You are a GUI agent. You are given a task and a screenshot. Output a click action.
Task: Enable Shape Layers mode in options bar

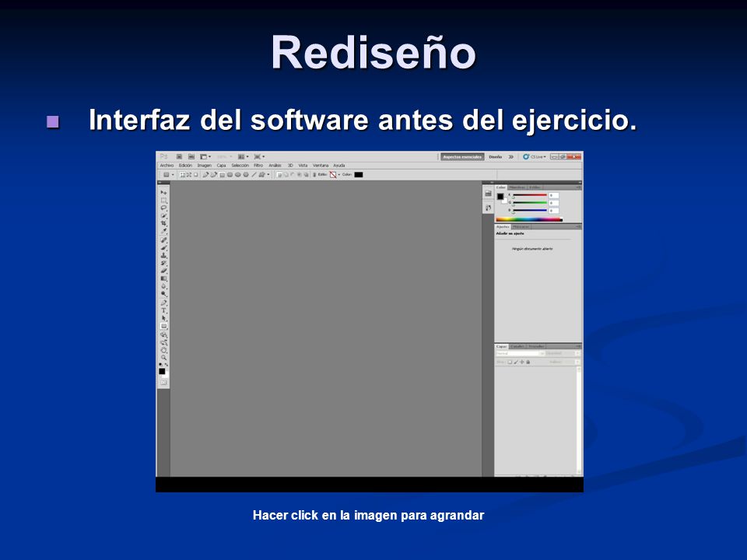182,175
